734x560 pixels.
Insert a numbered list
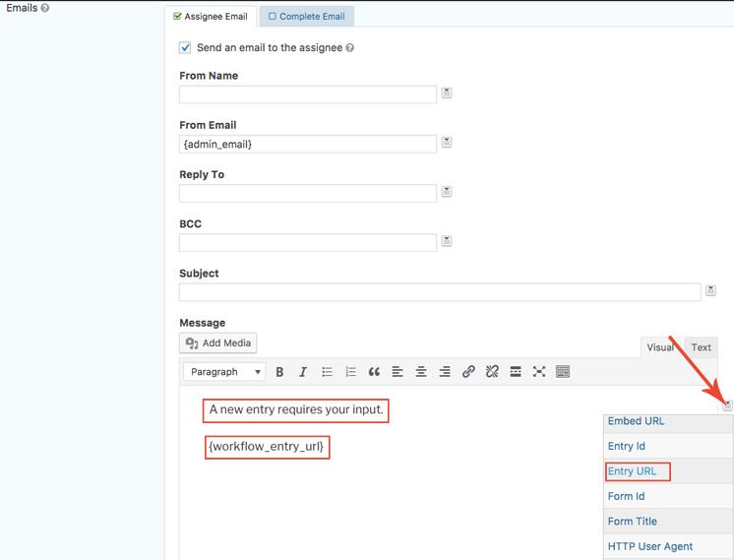pyautogui.click(x=350, y=372)
